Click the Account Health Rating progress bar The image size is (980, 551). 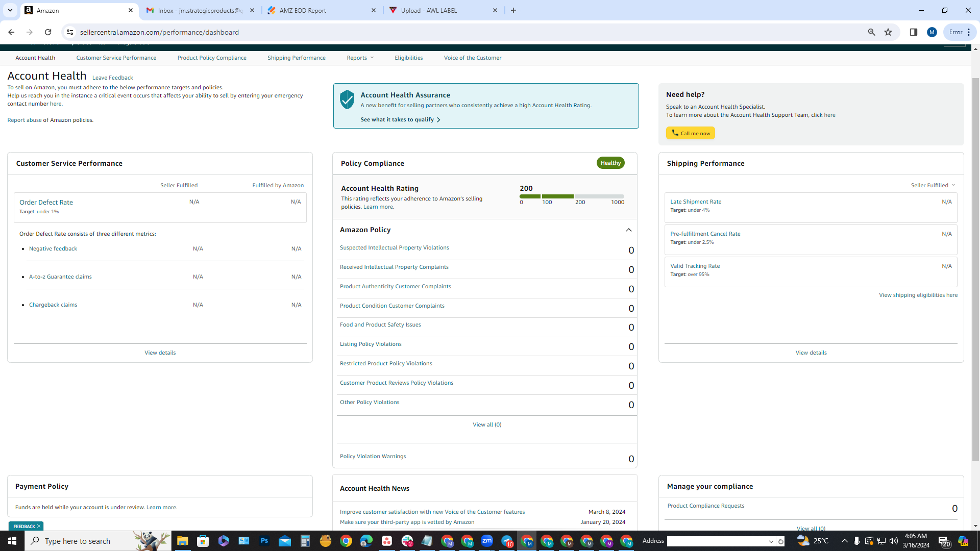(572, 196)
